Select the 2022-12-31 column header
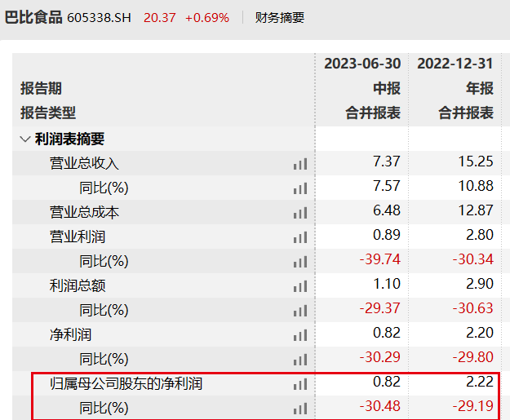Viewport: 510px width, 420px height. [x=455, y=64]
